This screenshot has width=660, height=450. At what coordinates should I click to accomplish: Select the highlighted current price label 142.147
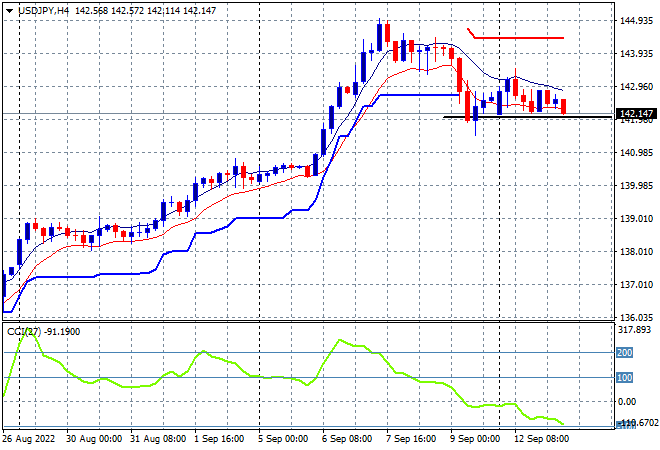tap(636, 114)
